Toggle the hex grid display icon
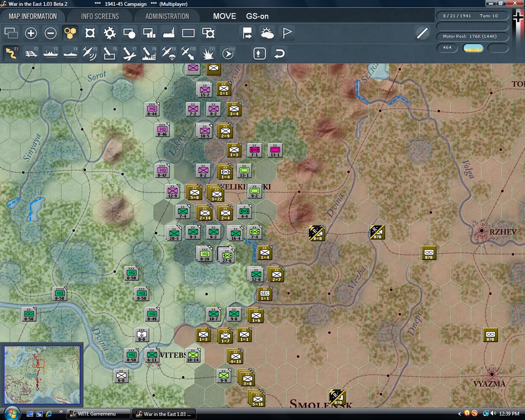 coord(70,33)
